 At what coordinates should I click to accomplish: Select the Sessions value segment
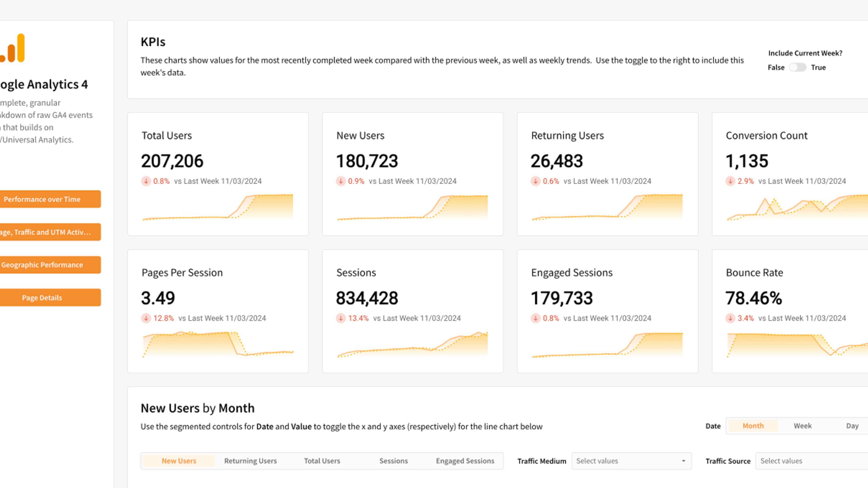click(394, 461)
